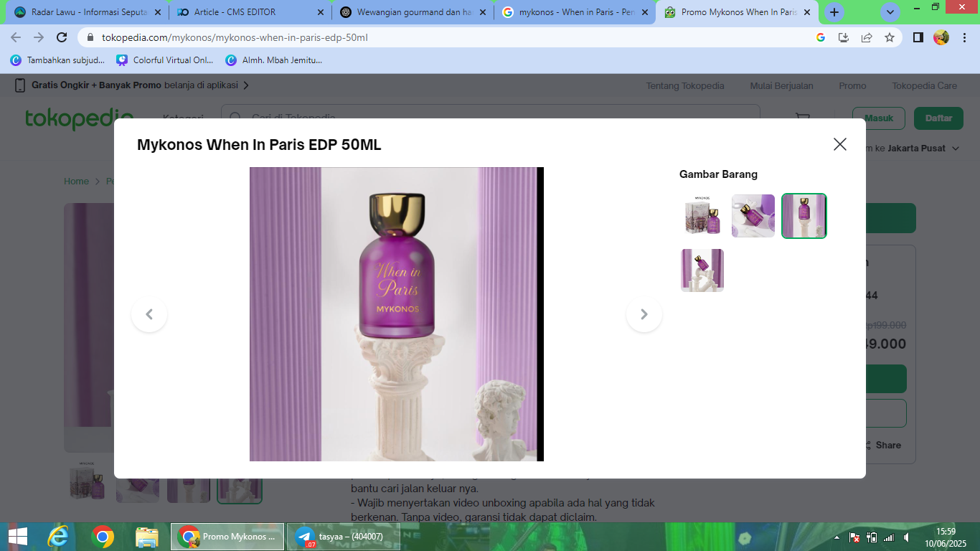This screenshot has height=551, width=980.
Task: Click Promo Mykonos Chrome taskbar window
Action: pyautogui.click(x=227, y=537)
